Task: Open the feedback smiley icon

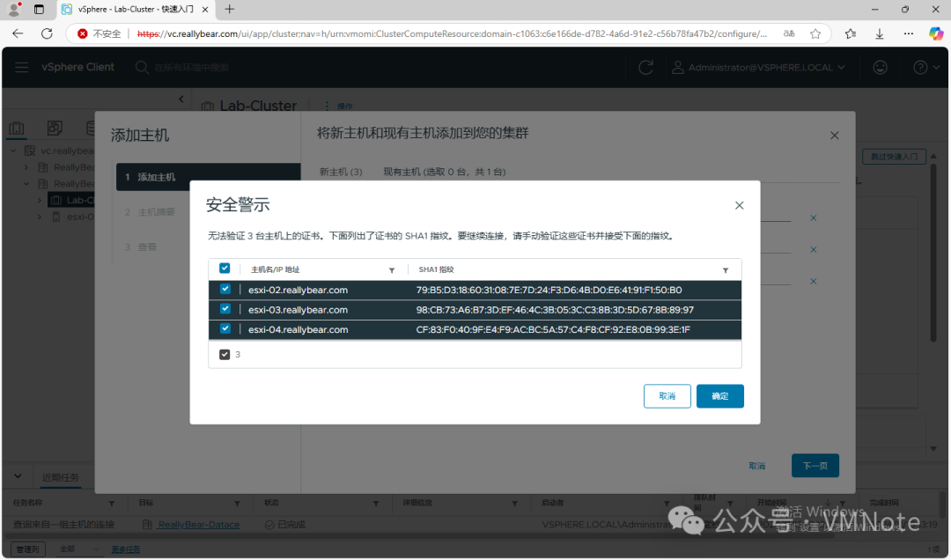Action: (880, 67)
